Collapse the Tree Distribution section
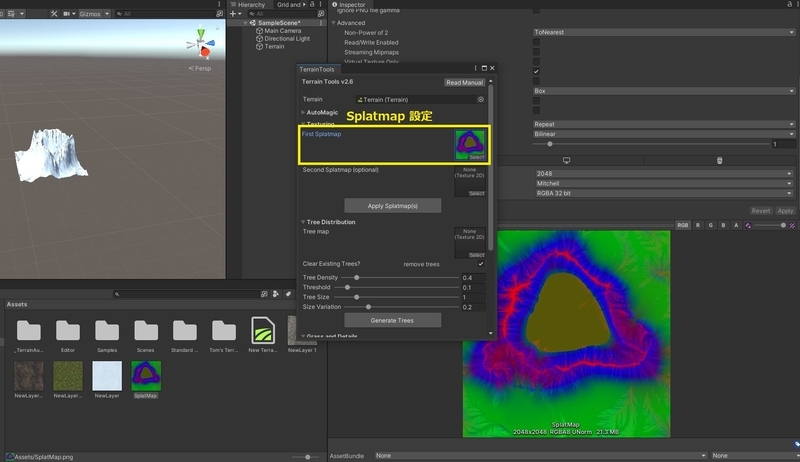 click(303, 222)
